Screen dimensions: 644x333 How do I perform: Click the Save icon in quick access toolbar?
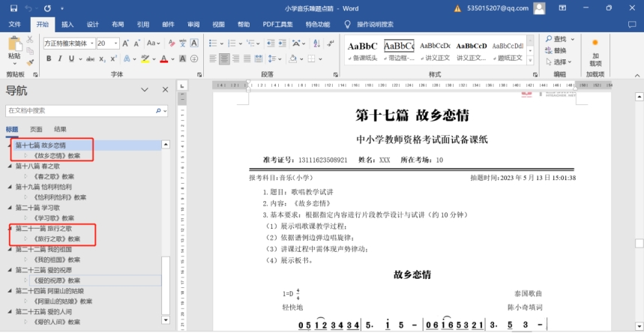13,8
